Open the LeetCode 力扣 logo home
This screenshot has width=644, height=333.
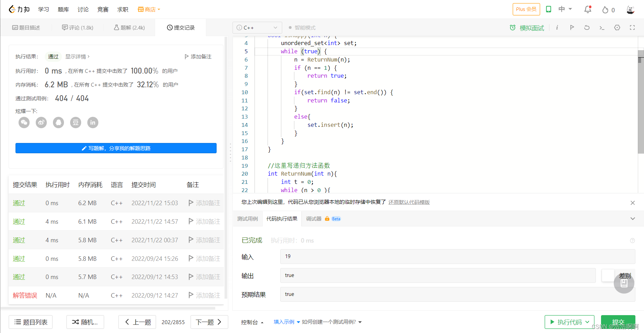[19, 9]
